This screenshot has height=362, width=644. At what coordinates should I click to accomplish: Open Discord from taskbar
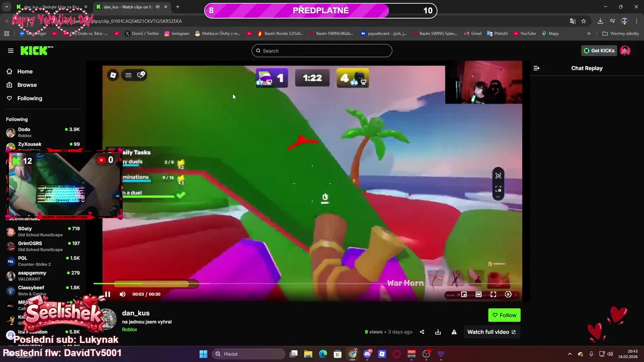coord(367,354)
